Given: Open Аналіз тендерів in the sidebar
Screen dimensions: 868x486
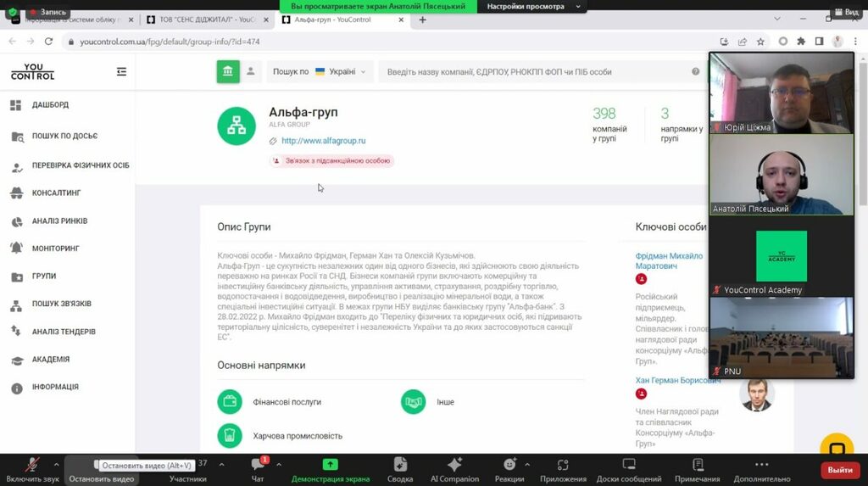Looking at the screenshot, I should point(64,332).
